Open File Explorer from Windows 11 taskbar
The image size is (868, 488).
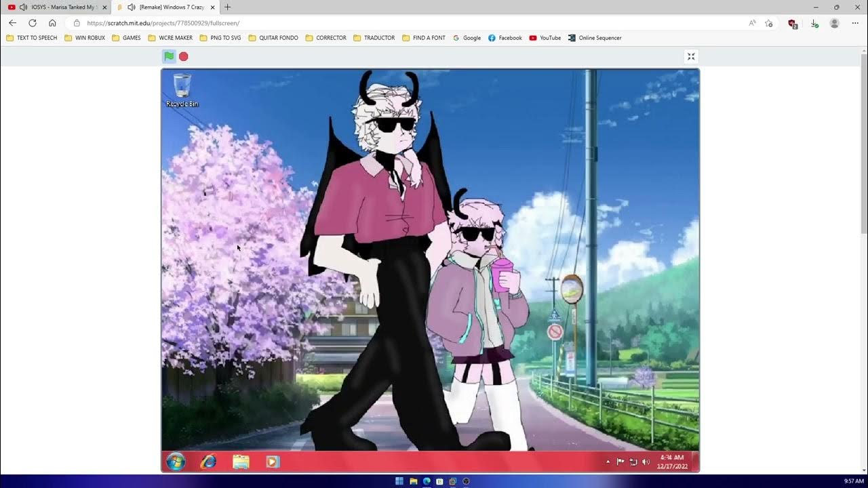click(413, 481)
